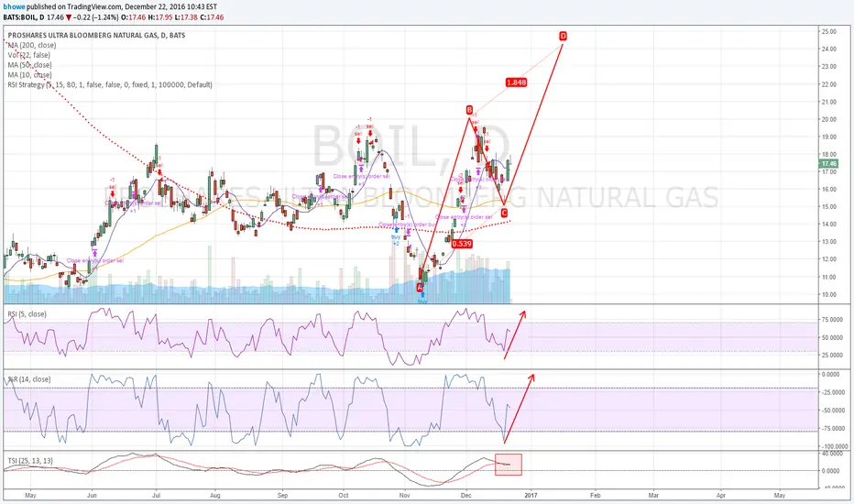Click 19.00 on the price scale
The image size is (854, 504).
(829, 137)
